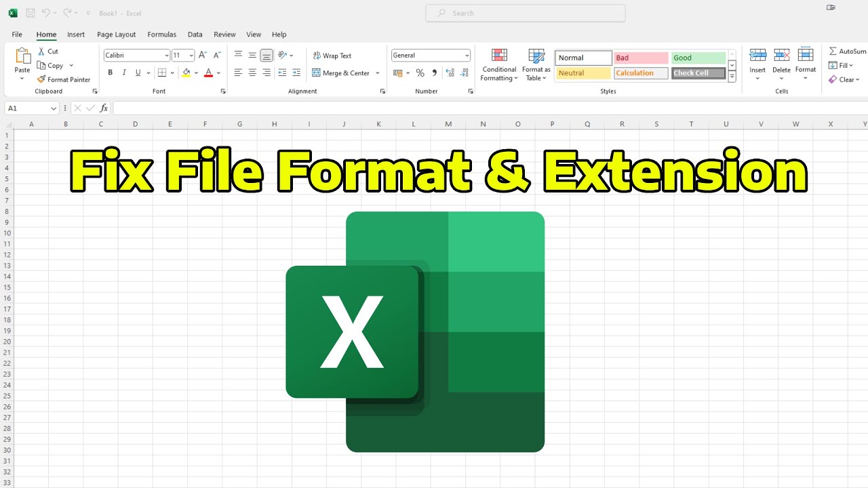
Task: Open Clipboard pane launcher
Action: [x=95, y=91]
